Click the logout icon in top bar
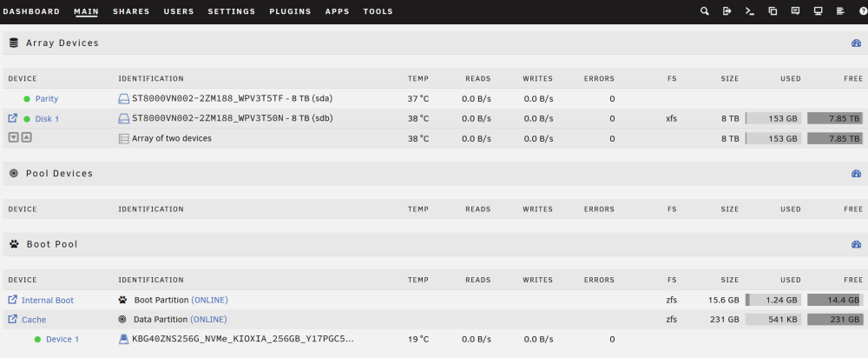The width and height of the screenshot is (868, 358). pyautogui.click(x=727, y=11)
